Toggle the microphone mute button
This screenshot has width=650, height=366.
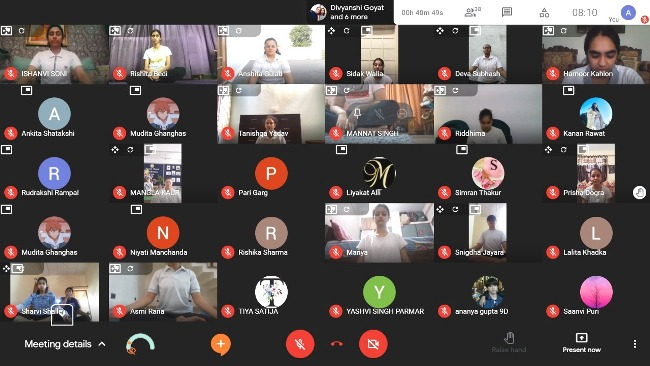tap(300, 344)
